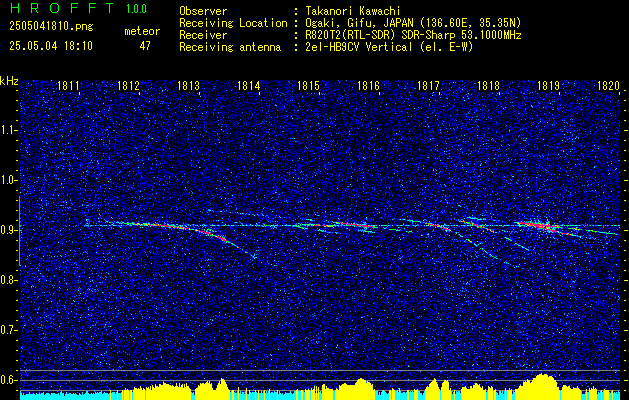This screenshot has height=400, width=629.
Task: Click the kHz axis unit label
Action: [9, 81]
